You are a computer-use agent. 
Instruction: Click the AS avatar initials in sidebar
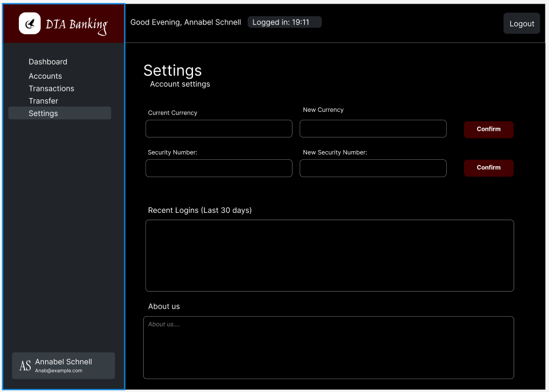25,366
